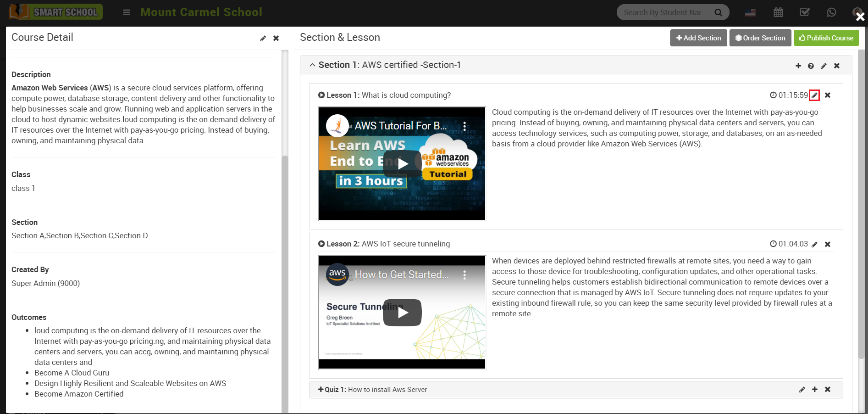Viewport: 868px width, 414px height.
Task: Open the hamburger navigation menu
Action: point(126,12)
